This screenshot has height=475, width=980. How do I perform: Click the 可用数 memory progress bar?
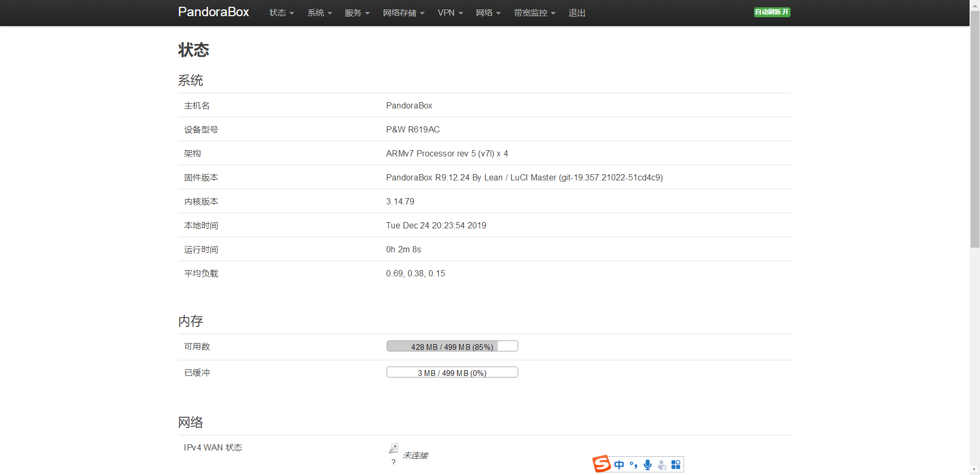(x=452, y=346)
